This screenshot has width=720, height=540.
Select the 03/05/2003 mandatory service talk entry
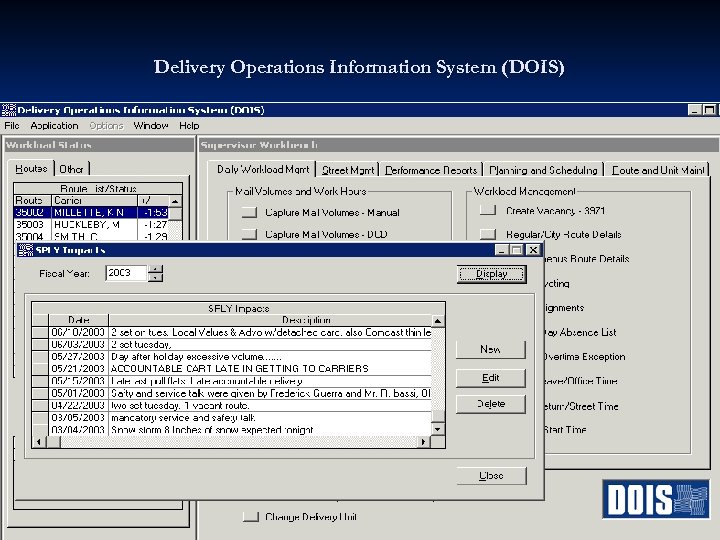[232, 417]
